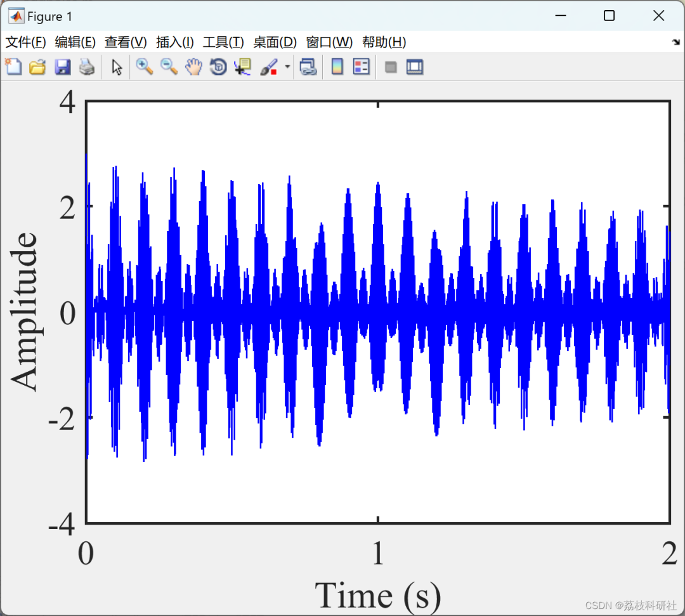The image size is (685, 616).
Task: Select the Amplitude y-axis label
Action: tap(25, 311)
